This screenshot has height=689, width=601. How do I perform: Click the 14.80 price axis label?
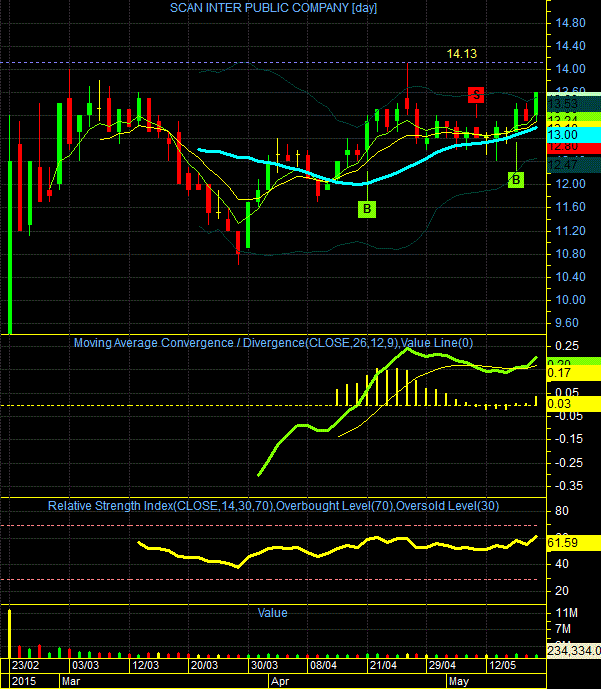click(570, 23)
